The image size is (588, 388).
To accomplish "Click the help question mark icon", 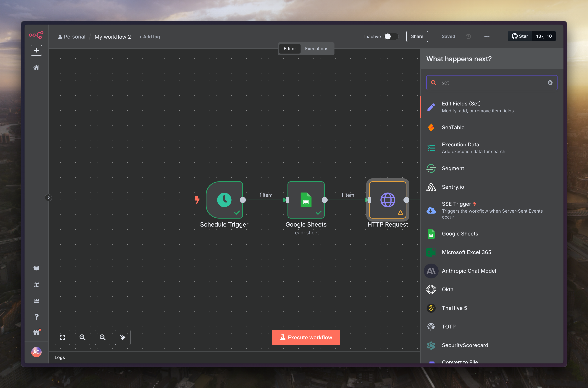I will 36,317.
